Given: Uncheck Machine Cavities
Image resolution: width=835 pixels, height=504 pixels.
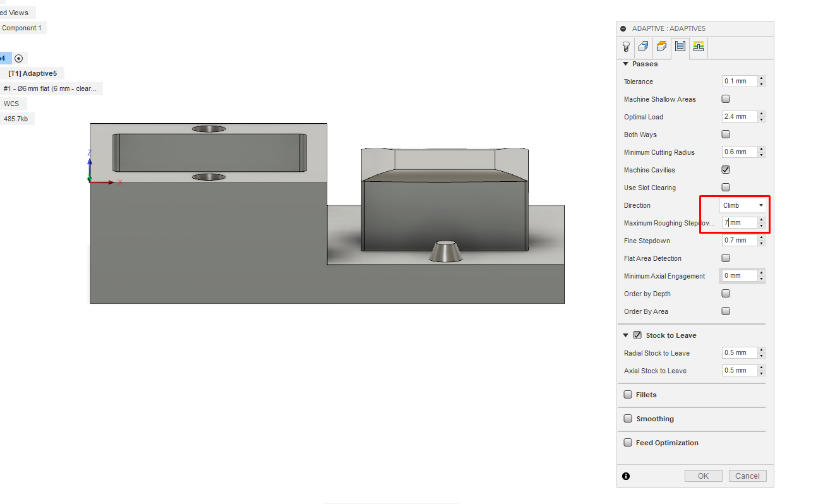Looking at the screenshot, I should (726, 170).
